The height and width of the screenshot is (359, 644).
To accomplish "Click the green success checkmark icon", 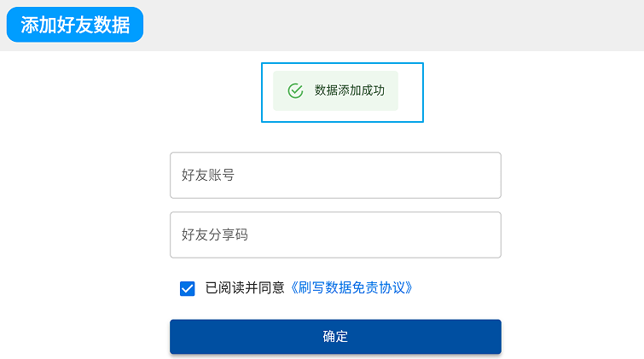I will 295,90.
